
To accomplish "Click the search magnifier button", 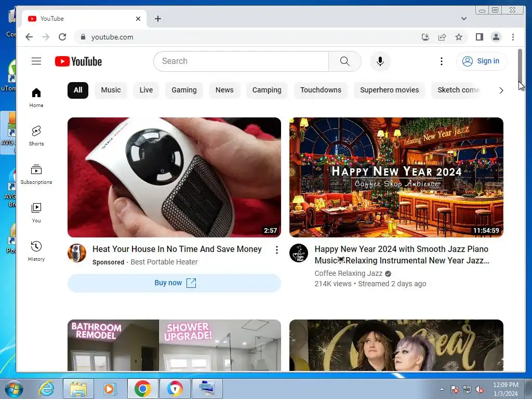I will (345, 61).
